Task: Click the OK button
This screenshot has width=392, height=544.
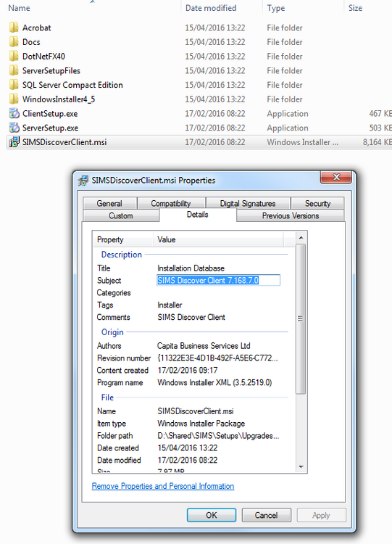Action: coord(212,515)
